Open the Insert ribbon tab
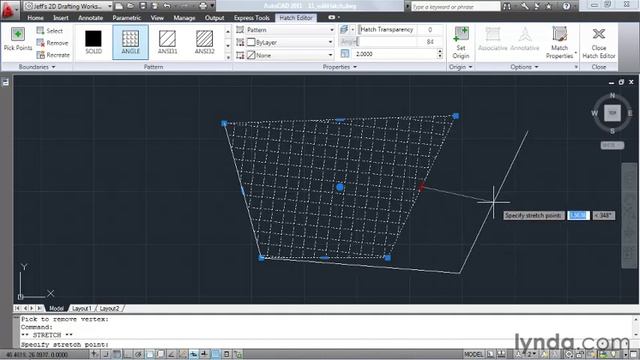 pos(61,18)
